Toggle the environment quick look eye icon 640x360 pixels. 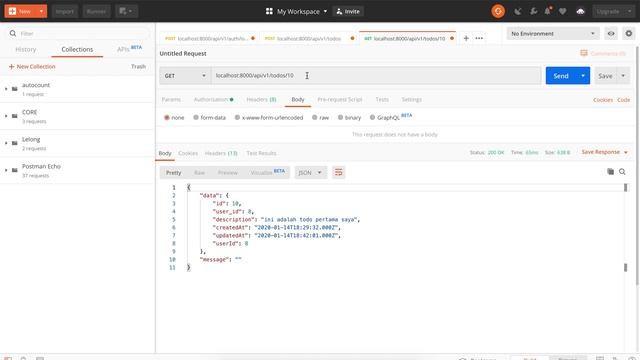(611, 33)
